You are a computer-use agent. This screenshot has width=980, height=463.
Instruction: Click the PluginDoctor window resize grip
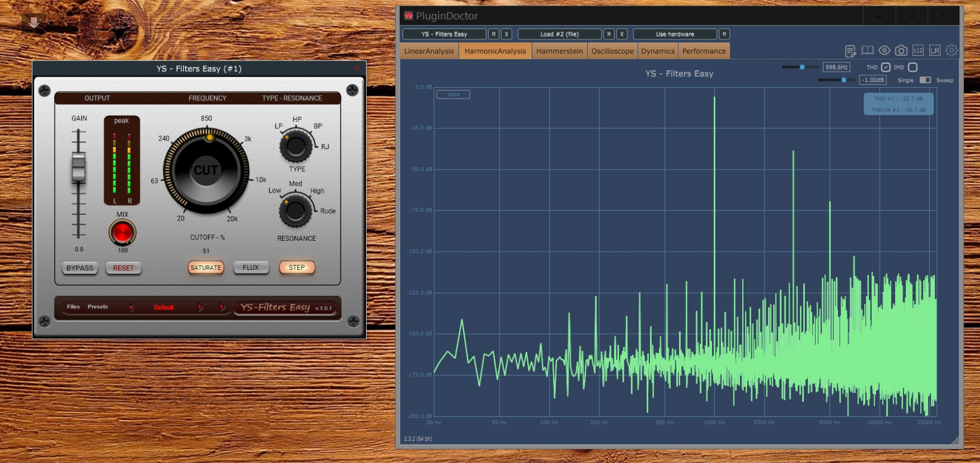[955, 441]
